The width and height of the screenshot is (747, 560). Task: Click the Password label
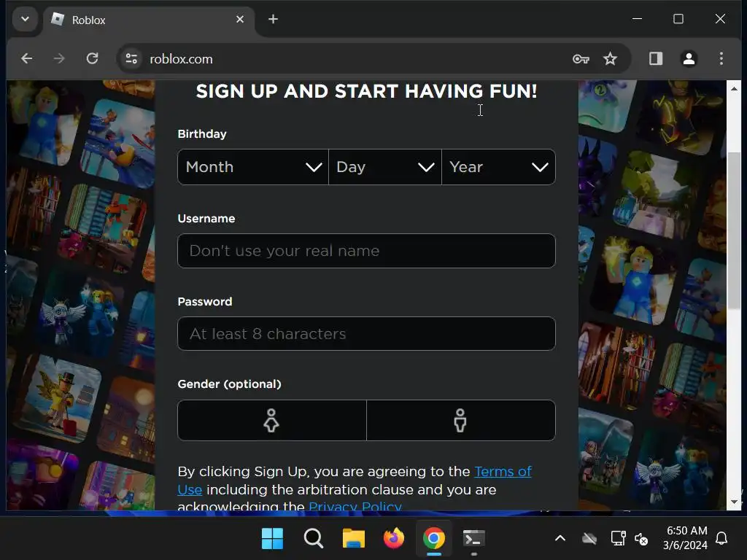click(205, 301)
